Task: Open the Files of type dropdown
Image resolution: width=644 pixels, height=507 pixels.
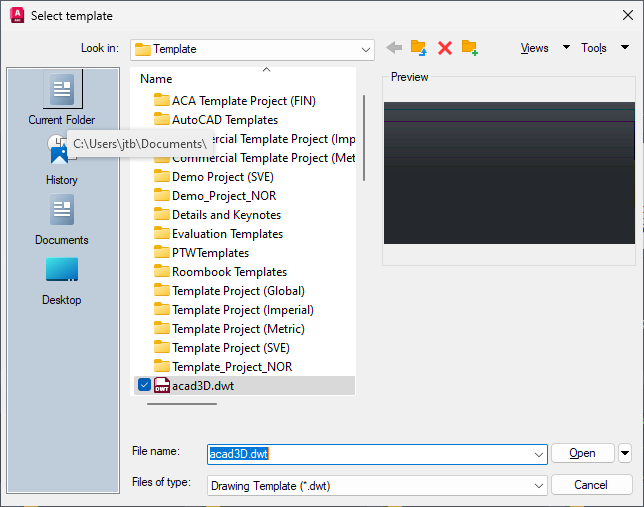Action: point(538,486)
